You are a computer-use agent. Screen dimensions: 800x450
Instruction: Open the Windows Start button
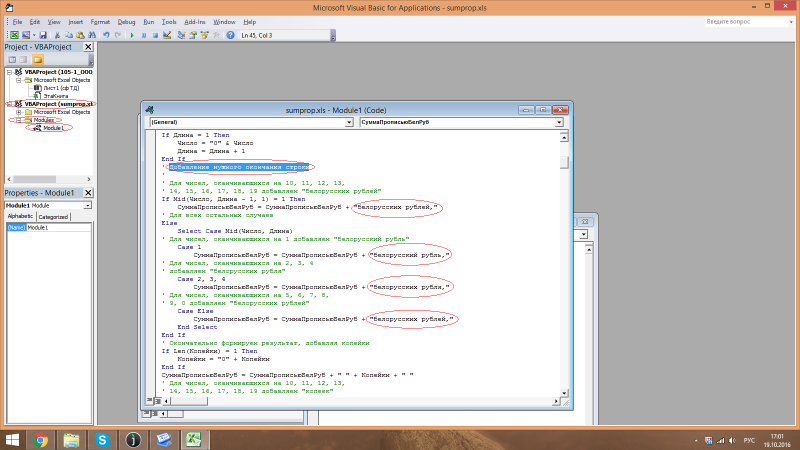[12, 440]
